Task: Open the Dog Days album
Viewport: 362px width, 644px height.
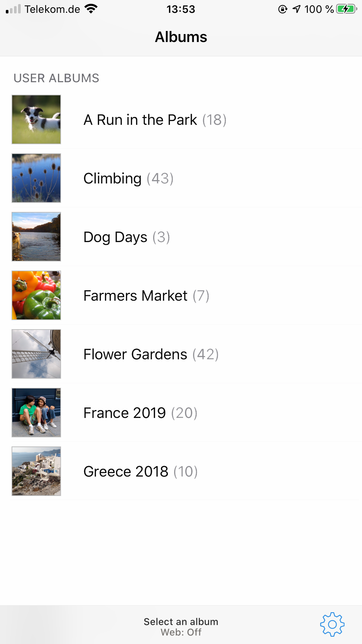Action: pyautogui.click(x=126, y=237)
